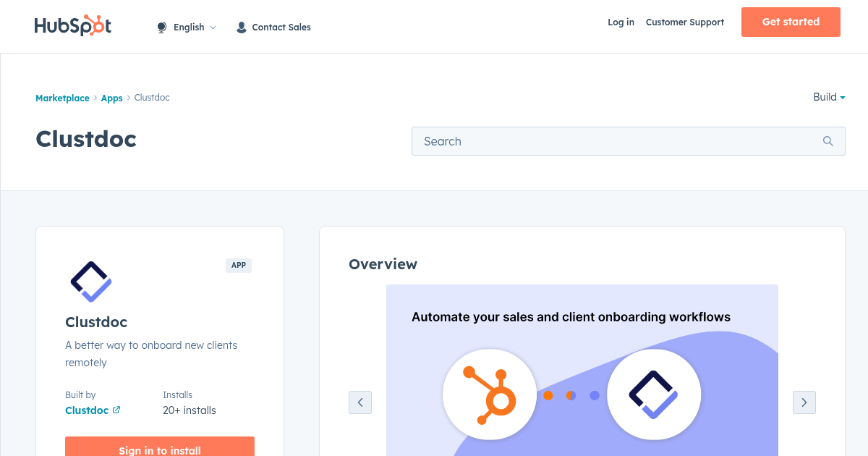Click the external link icon beside Clustdoc

(x=116, y=410)
